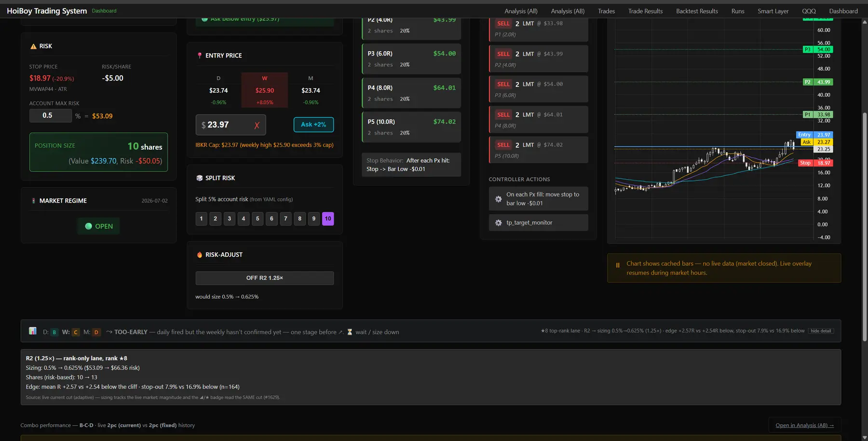Go to the Trades tab
Image resolution: width=868 pixels, height=441 pixels.
pyautogui.click(x=606, y=11)
